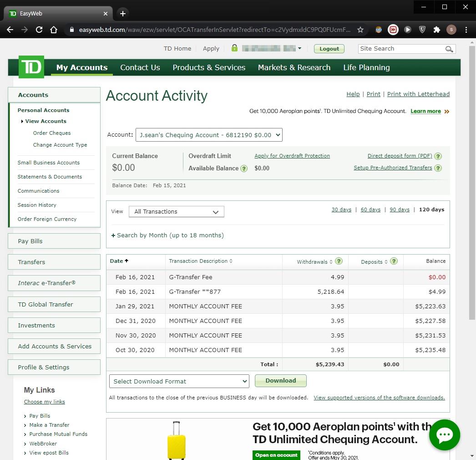This screenshot has width=476, height=460.
Task: Click the red video downloader extension icon
Action: click(393, 30)
